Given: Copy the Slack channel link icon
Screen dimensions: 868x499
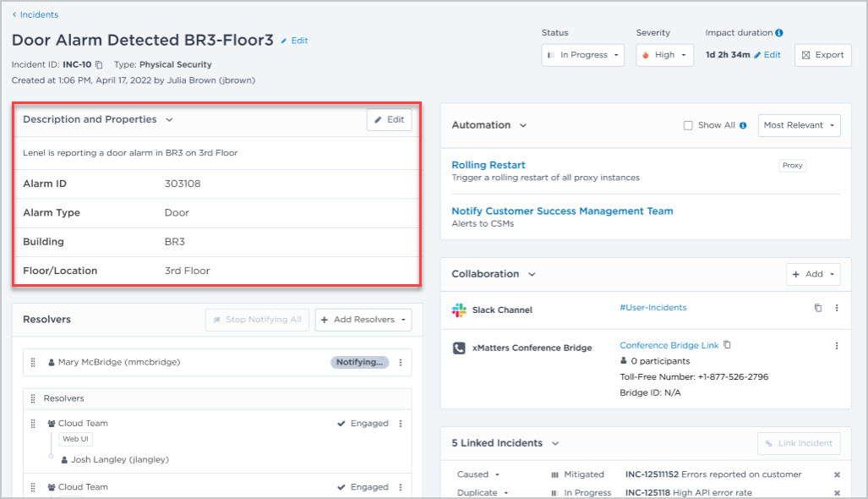Looking at the screenshot, I should pyautogui.click(x=817, y=308).
